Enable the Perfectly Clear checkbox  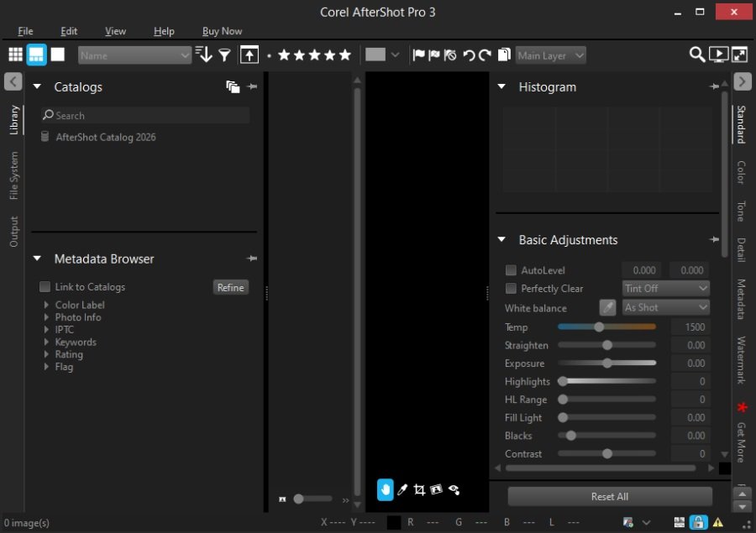[511, 288]
